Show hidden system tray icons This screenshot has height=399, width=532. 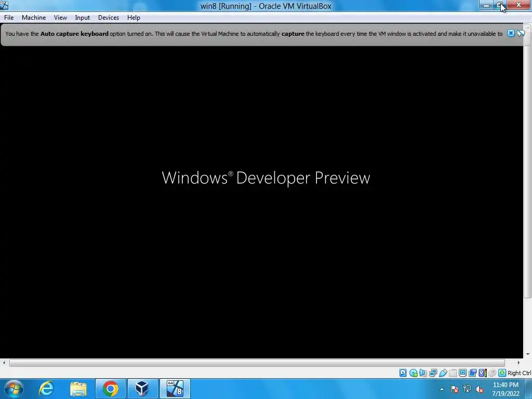pyautogui.click(x=442, y=389)
